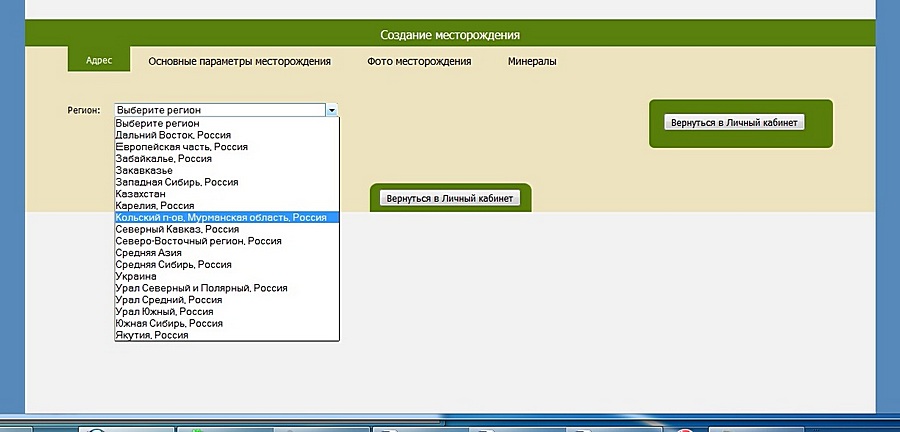Pick Урал Северный и Полярный, Россия
This screenshot has width=900, height=432.
(x=227, y=288)
